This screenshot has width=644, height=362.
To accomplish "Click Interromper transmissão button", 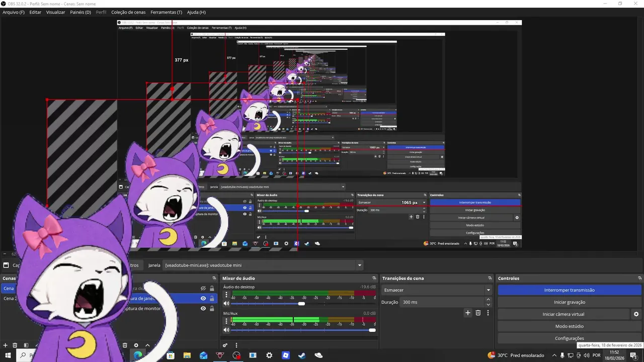I will (570, 290).
